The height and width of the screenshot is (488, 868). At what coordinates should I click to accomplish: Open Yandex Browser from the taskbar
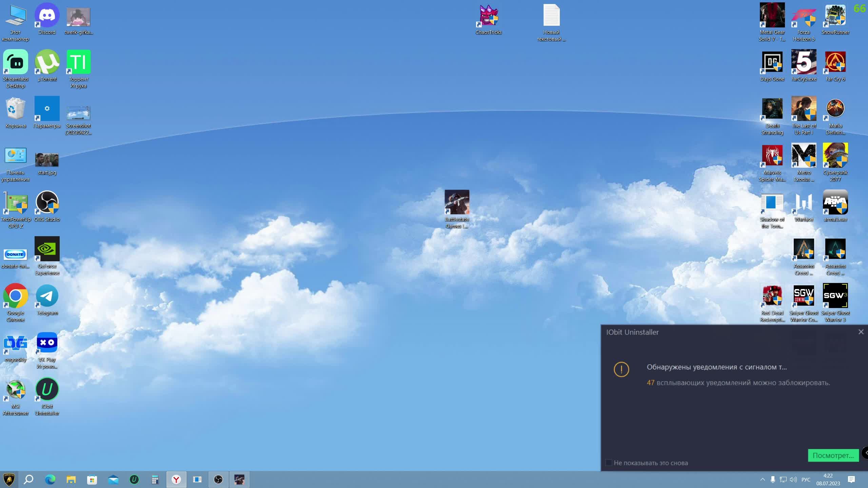point(176,480)
